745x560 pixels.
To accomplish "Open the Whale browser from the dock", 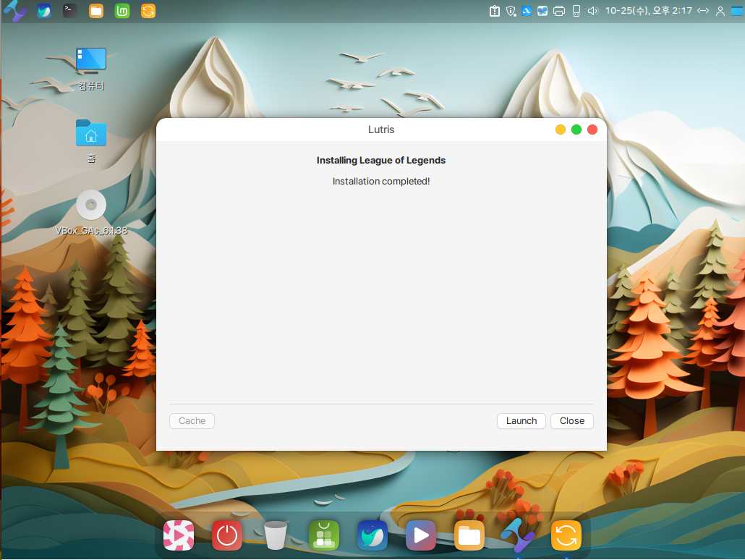I will [372, 535].
